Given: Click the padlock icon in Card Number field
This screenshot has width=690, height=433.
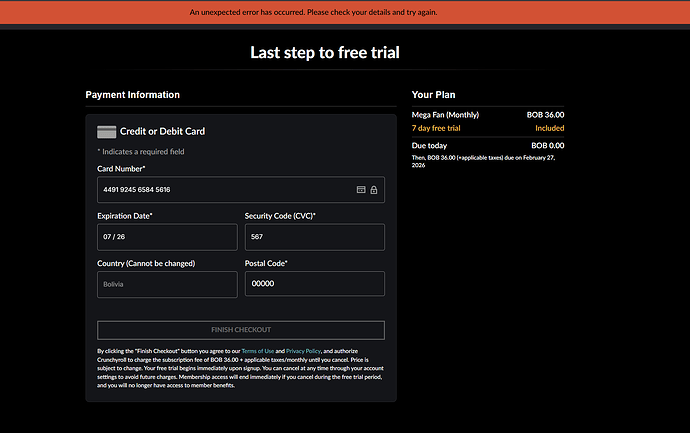Looking at the screenshot, I should point(374,189).
